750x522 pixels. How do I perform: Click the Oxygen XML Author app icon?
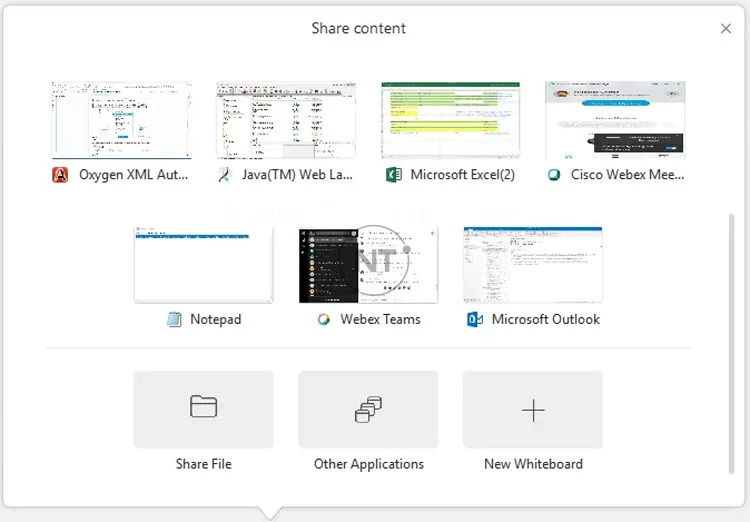click(60, 175)
